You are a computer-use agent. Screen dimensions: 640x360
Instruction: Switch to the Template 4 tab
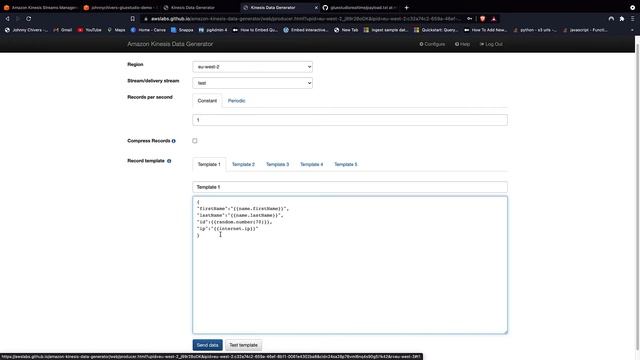(311, 164)
